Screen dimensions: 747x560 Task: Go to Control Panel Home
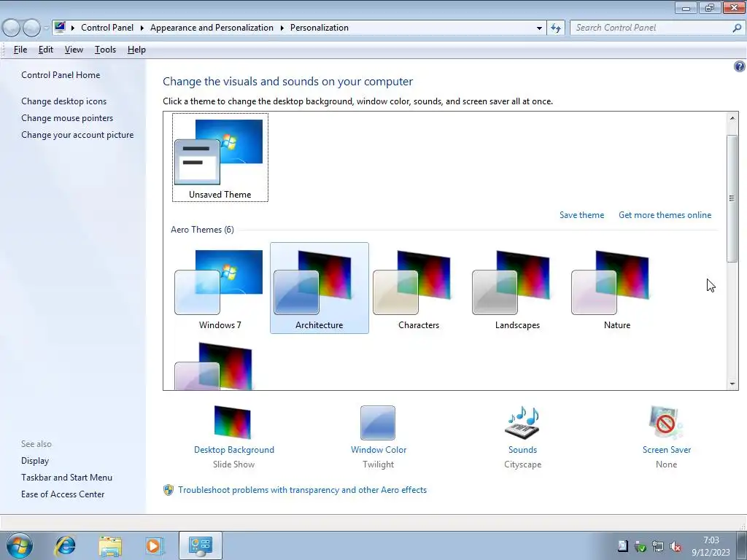(61, 75)
